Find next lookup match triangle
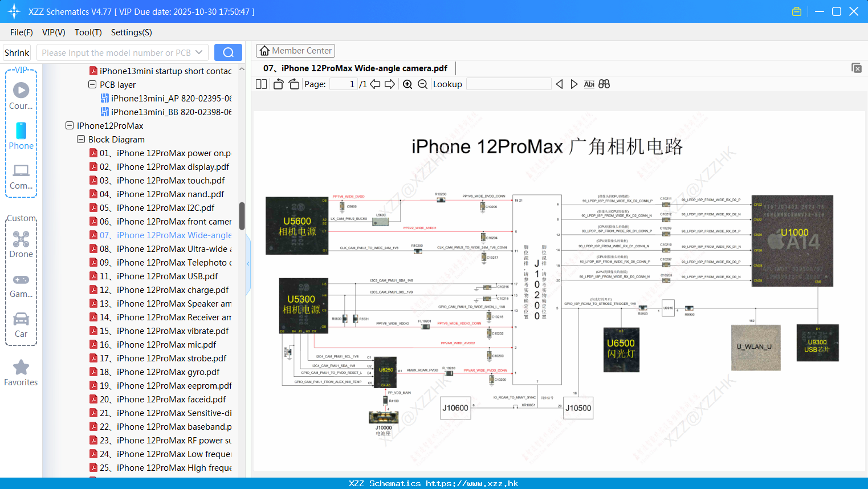The image size is (868, 489). point(574,84)
